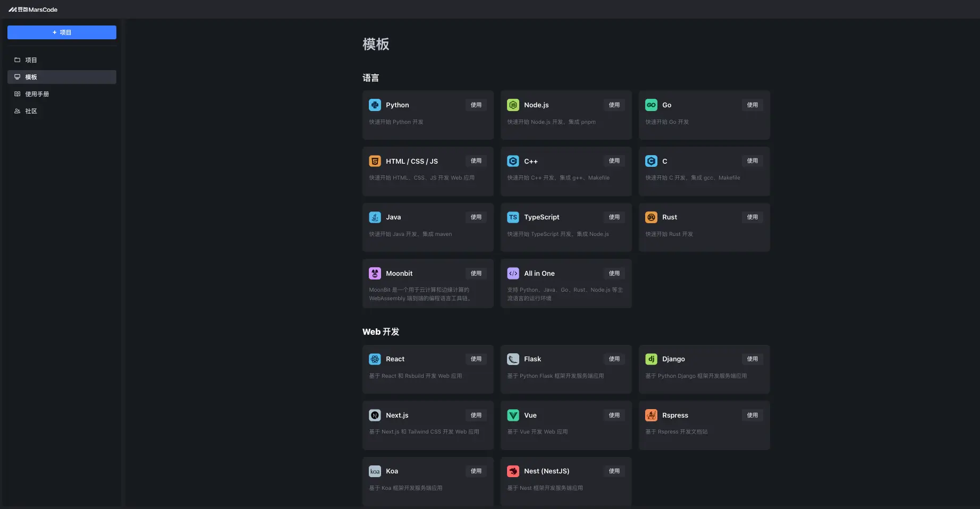This screenshot has height=509, width=980.
Task: Click 使用 on the C++ card
Action: point(614,161)
